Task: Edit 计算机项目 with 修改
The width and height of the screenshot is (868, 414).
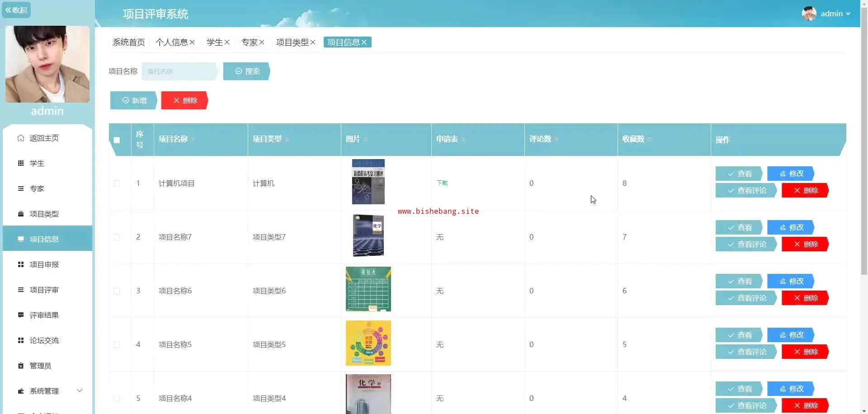Action: (791, 174)
